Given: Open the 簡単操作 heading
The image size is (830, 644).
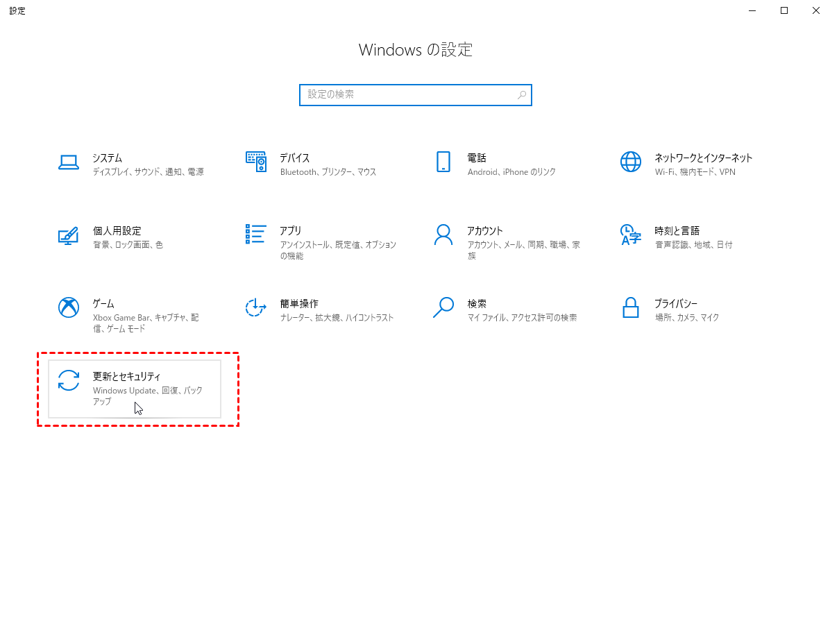Looking at the screenshot, I should [x=299, y=303].
